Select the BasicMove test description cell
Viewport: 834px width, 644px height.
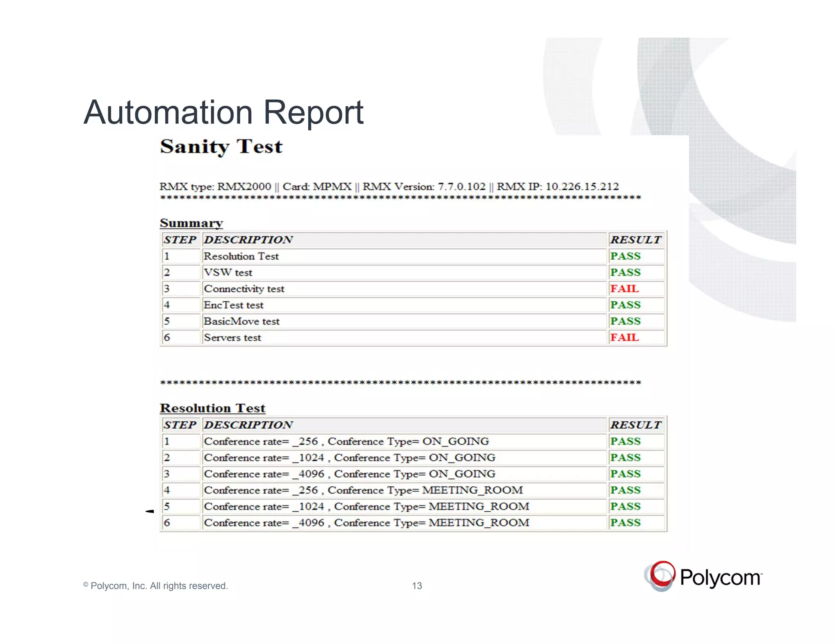(404, 321)
